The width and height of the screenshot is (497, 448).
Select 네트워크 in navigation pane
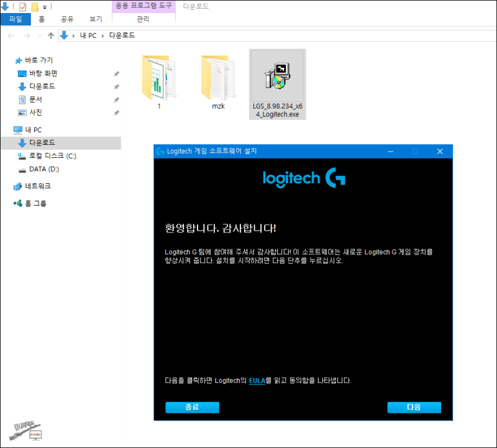(38, 186)
